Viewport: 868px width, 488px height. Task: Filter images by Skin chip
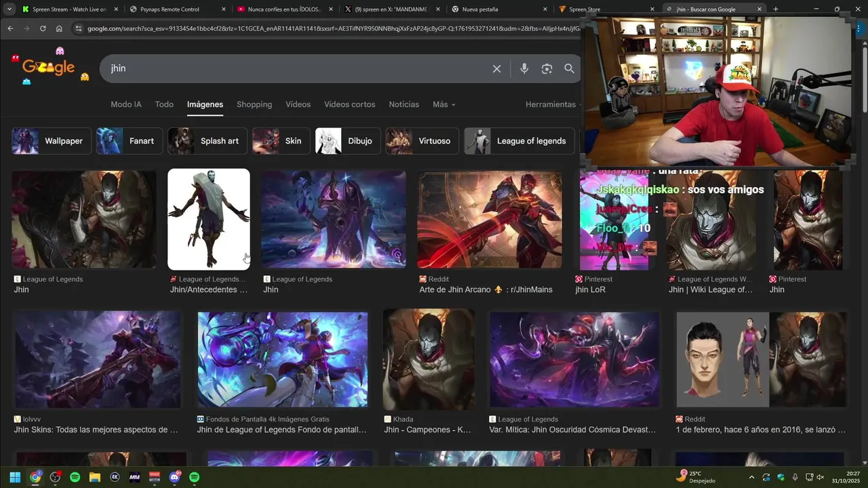[x=281, y=141]
